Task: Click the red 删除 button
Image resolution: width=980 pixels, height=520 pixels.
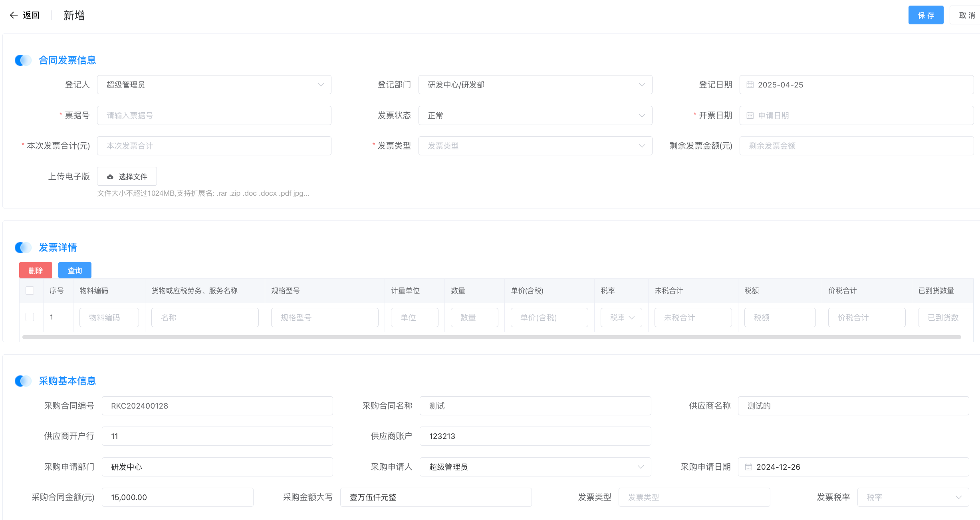Action: (36, 270)
